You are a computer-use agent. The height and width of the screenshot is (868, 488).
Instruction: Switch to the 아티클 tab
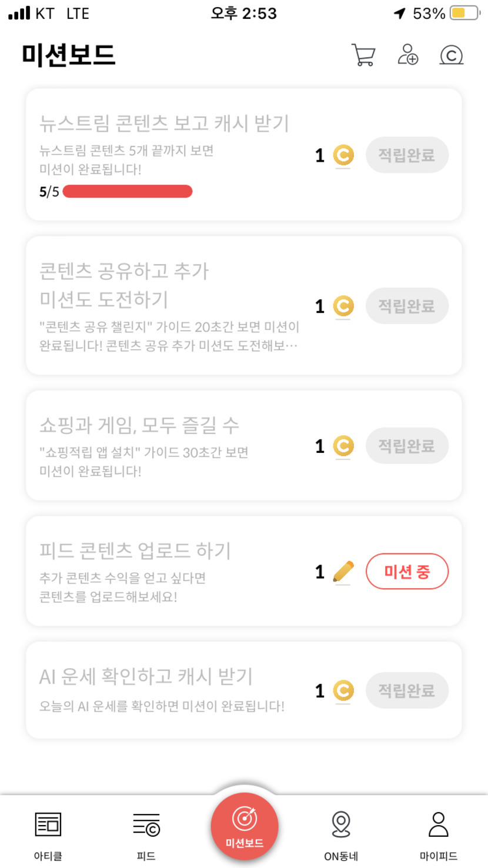pos(48,833)
